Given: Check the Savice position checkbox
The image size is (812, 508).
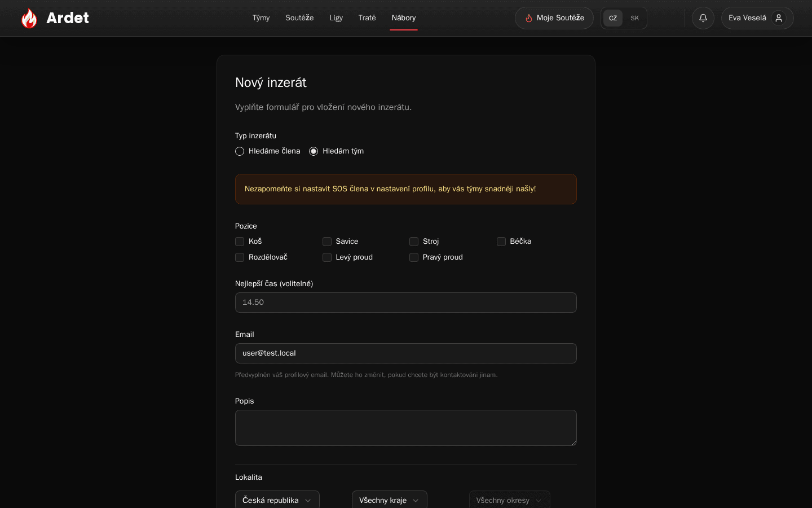Looking at the screenshot, I should [x=327, y=242].
